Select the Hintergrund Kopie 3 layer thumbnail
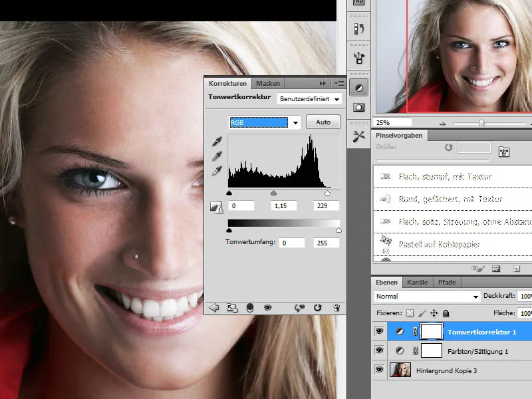 point(400,370)
